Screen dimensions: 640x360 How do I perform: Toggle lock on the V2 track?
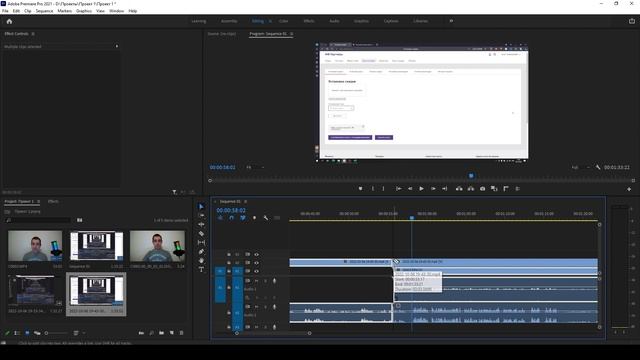coord(229,263)
